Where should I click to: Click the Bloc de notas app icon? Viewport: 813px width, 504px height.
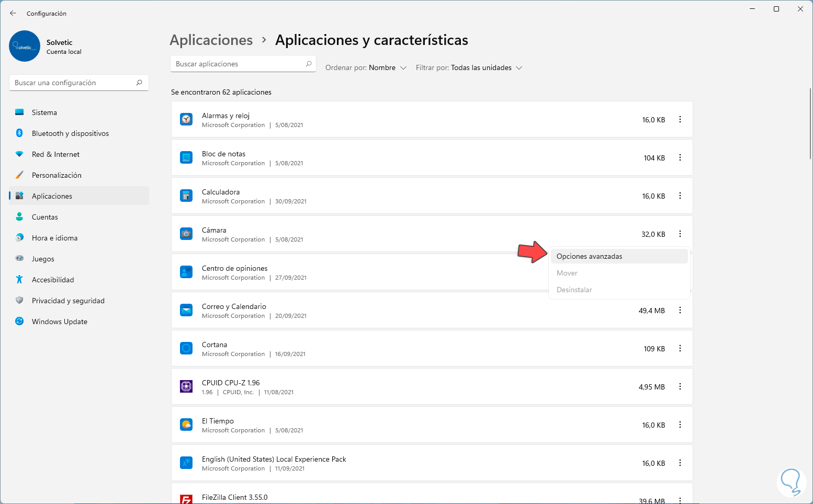coord(186,157)
